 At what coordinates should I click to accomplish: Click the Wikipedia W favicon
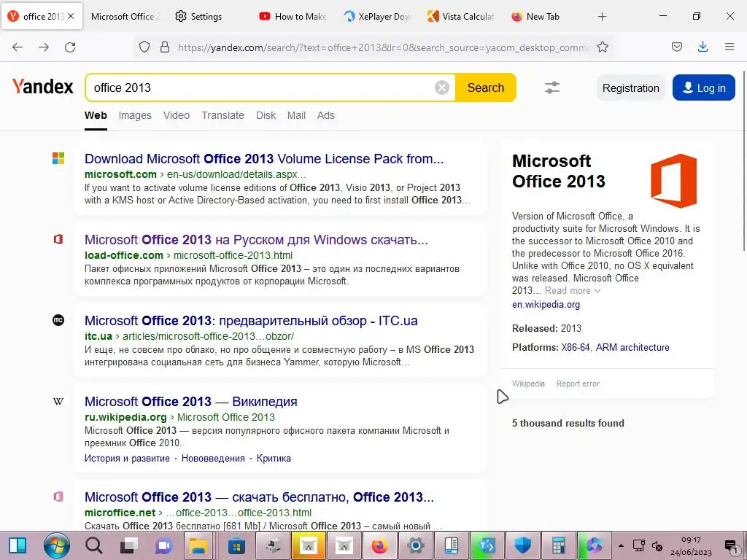pos(58,402)
